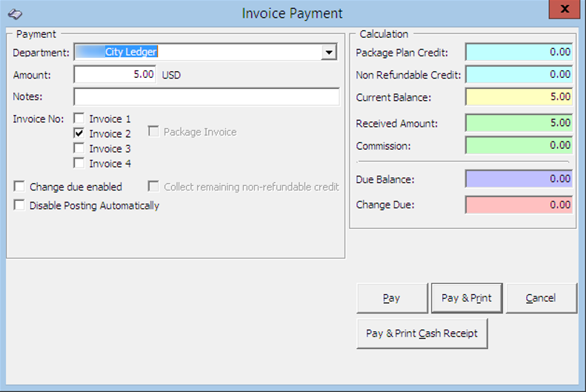Click the window icon in title bar

[x=15, y=14]
